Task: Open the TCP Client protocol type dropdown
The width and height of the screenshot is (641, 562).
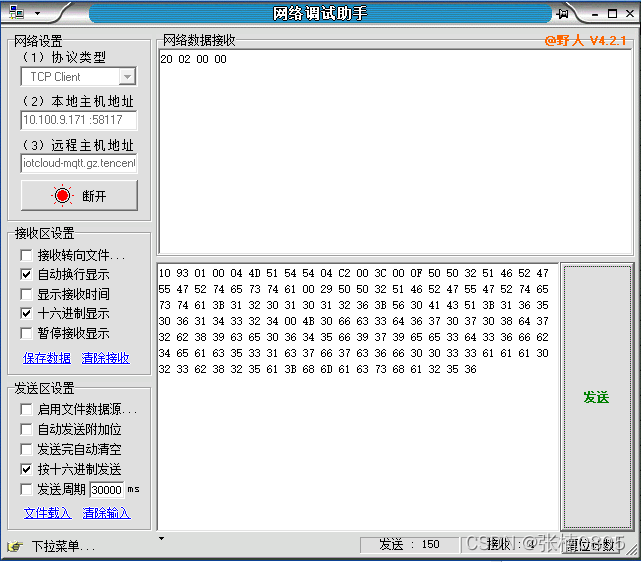Action: click(x=127, y=77)
